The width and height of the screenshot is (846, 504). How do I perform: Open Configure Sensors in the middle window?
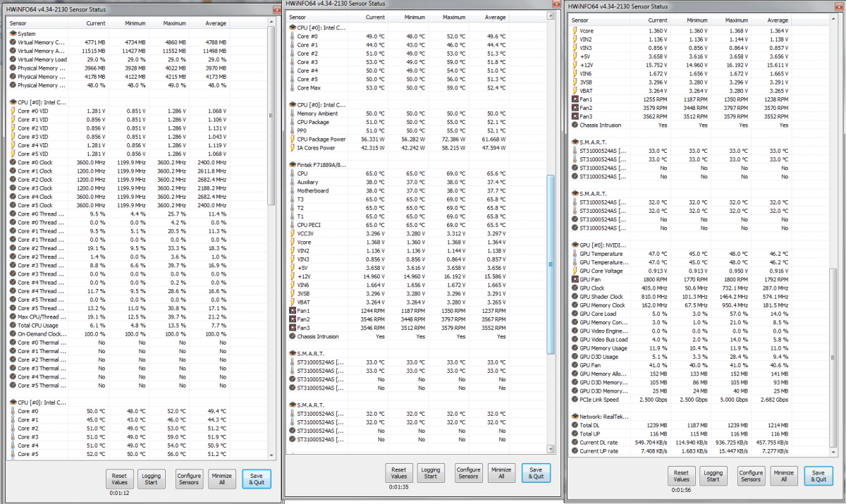tap(468, 473)
